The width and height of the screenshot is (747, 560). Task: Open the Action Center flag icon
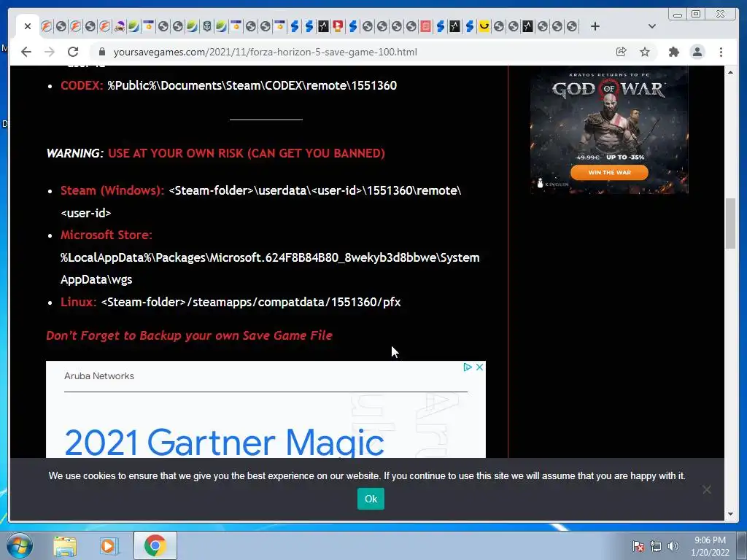pyautogui.click(x=638, y=546)
